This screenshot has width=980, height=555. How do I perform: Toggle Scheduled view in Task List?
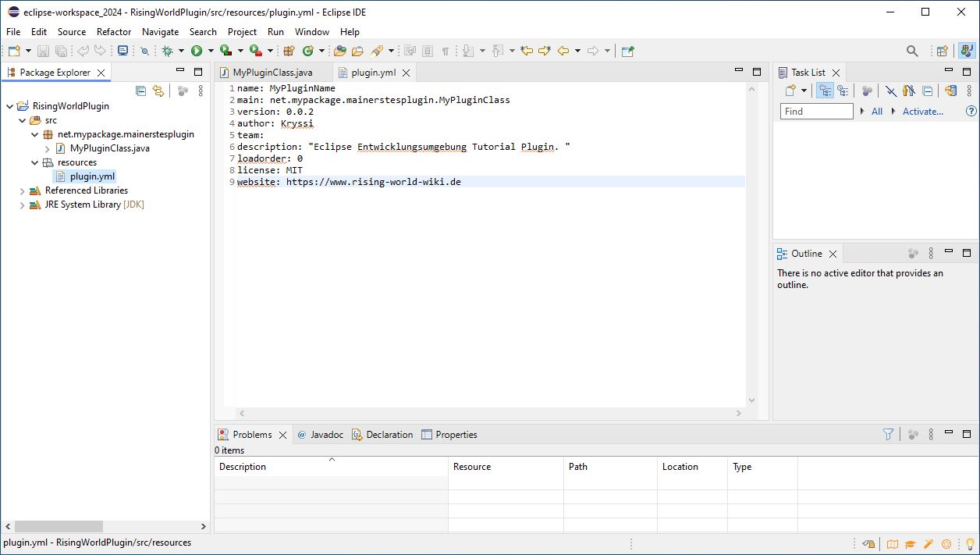[x=843, y=91]
